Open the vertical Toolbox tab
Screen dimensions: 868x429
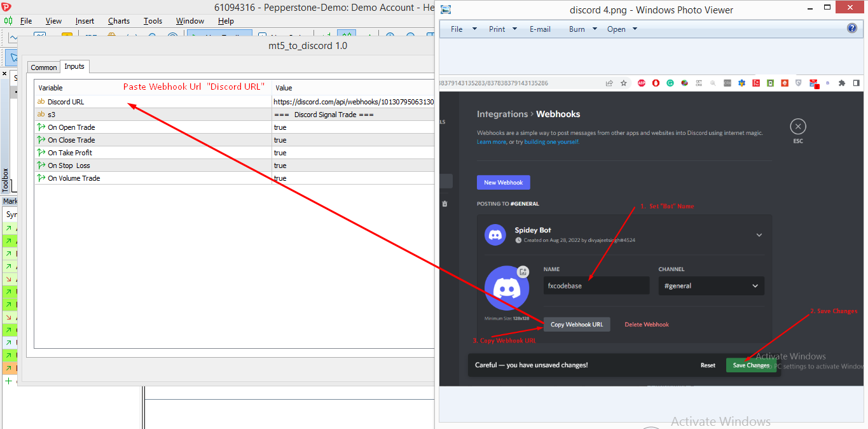coord(6,180)
